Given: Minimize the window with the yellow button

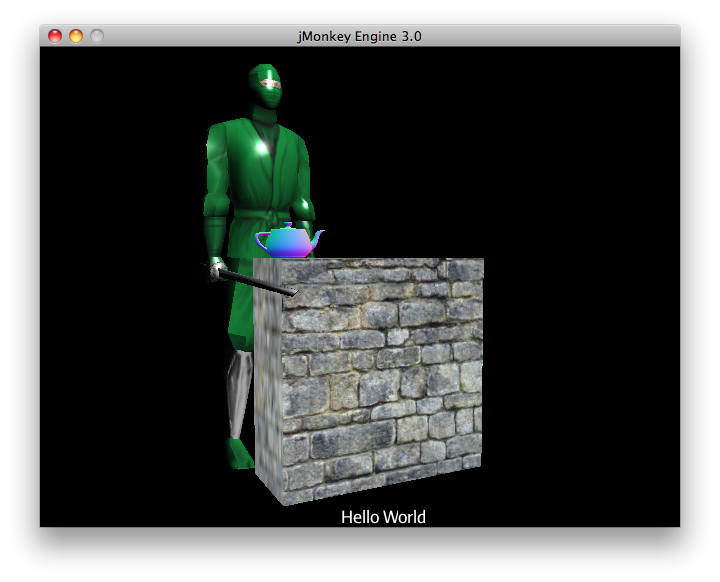Looking at the screenshot, I should point(76,36).
